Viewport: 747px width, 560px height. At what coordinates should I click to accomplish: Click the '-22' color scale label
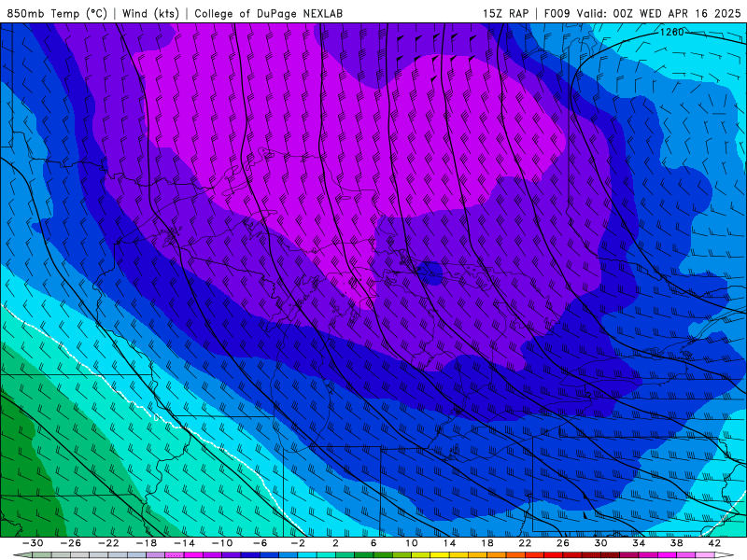[108, 543]
